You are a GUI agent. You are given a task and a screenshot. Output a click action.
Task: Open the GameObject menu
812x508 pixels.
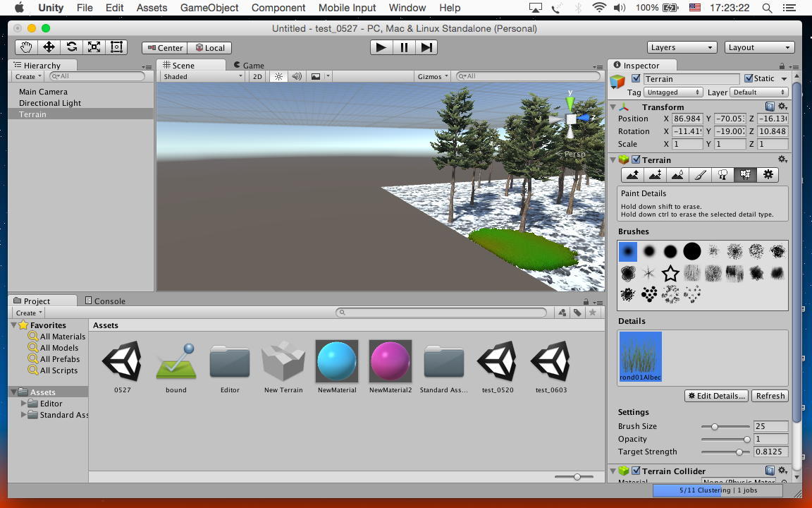pos(209,8)
